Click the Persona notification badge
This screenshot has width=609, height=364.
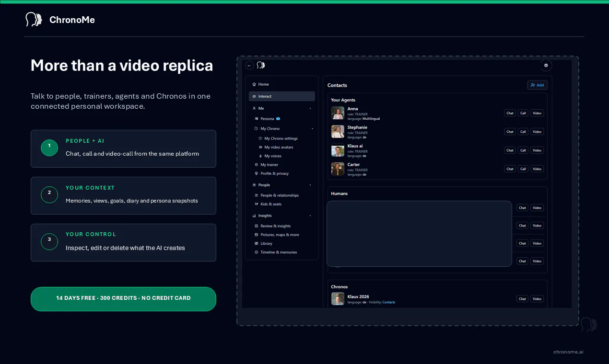(278, 119)
